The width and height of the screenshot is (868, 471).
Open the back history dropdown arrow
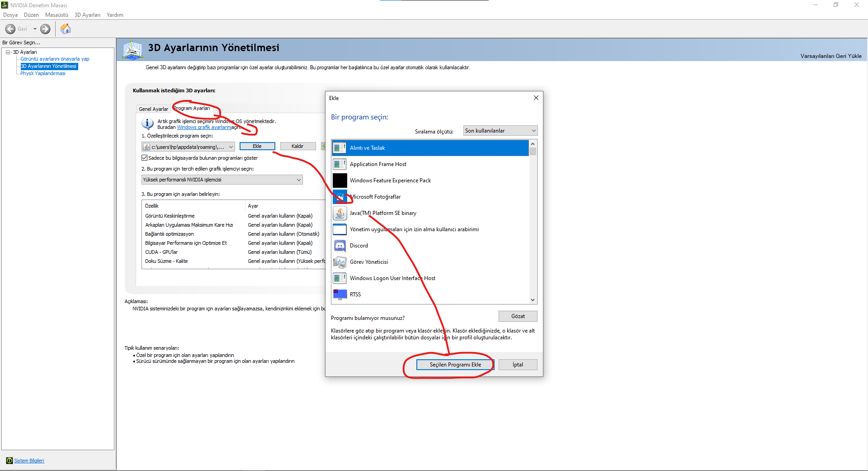click(35, 29)
